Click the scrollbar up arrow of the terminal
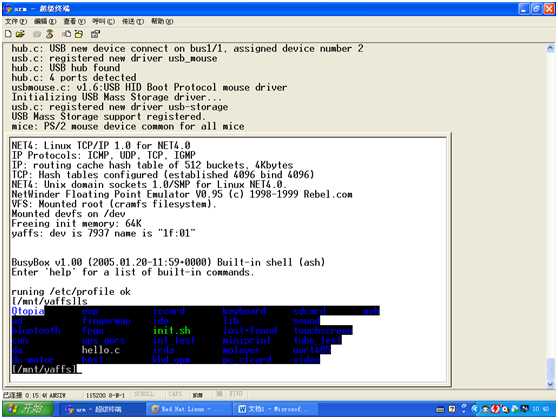Image resolution: width=558 pixels, height=419 pixels. point(550,48)
